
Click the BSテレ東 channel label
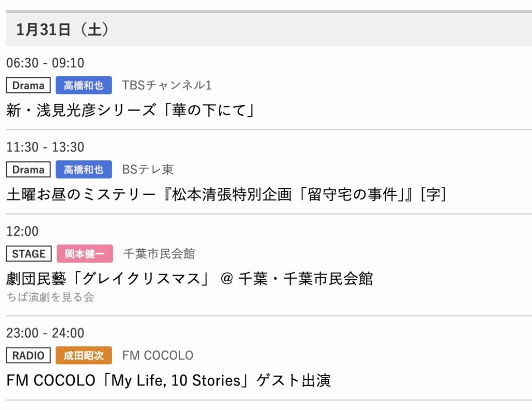[x=148, y=170]
